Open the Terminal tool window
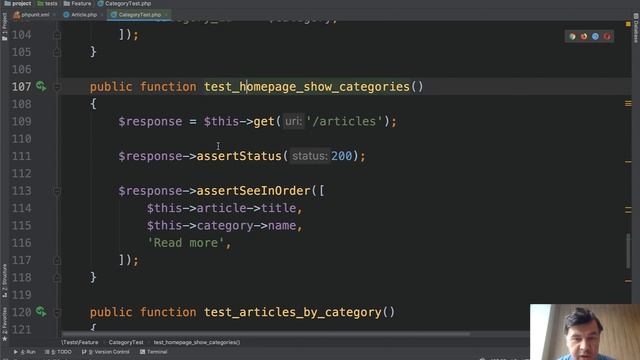This screenshot has width=640, height=360. click(153, 352)
